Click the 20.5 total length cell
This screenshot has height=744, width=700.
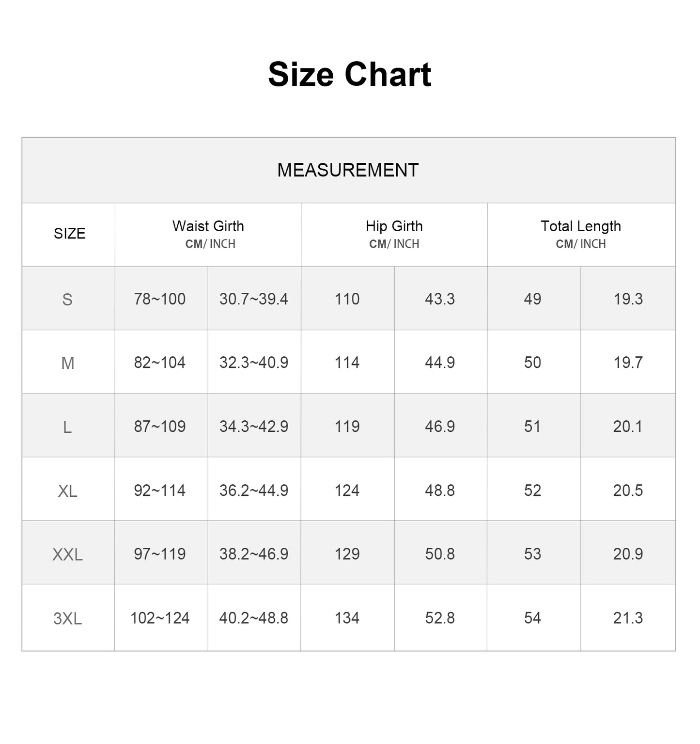pos(628,491)
